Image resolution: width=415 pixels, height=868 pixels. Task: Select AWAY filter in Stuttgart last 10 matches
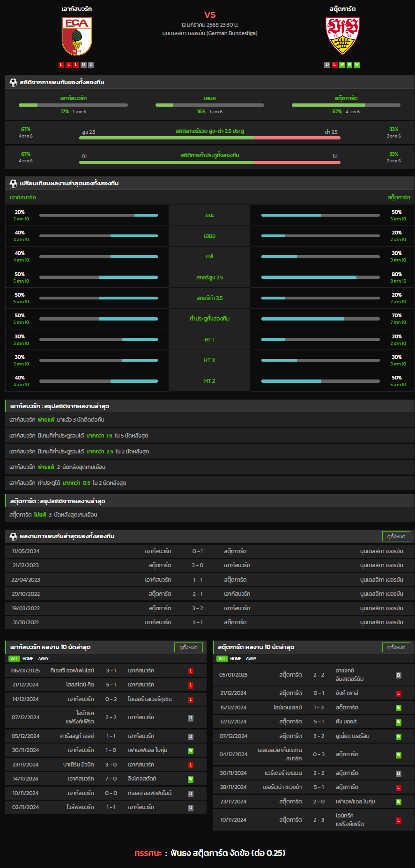(x=252, y=658)
